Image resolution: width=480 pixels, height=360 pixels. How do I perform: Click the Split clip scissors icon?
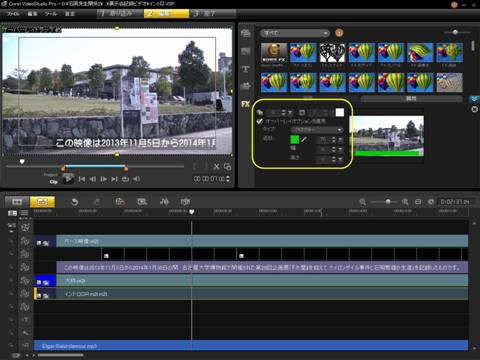click(x=216, y=167)
